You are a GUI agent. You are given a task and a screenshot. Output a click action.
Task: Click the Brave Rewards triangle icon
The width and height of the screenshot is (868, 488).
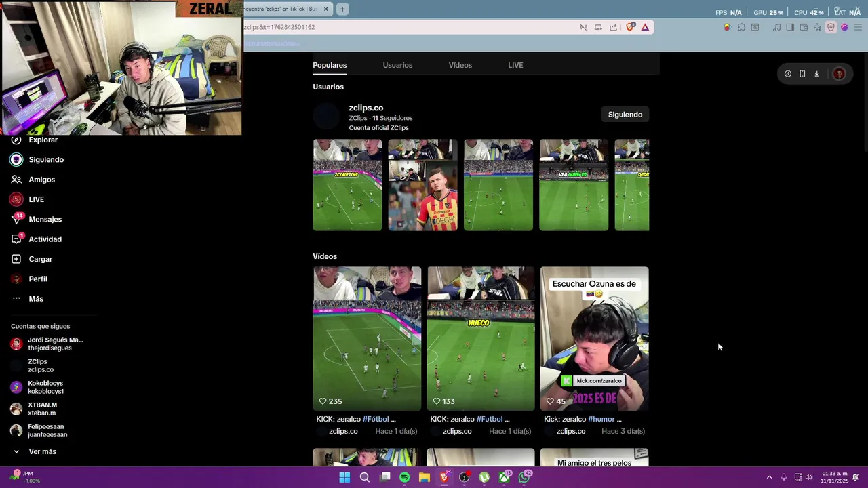[645, 27]
